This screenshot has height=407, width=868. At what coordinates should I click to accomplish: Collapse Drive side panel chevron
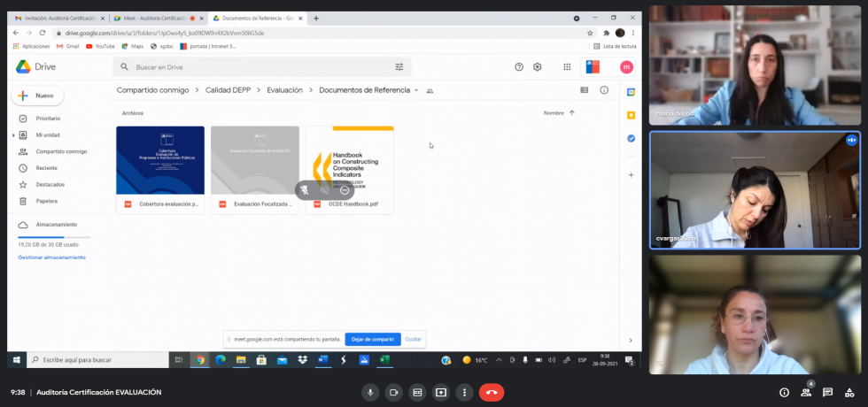pyautogui.click(x=631, y=340)
